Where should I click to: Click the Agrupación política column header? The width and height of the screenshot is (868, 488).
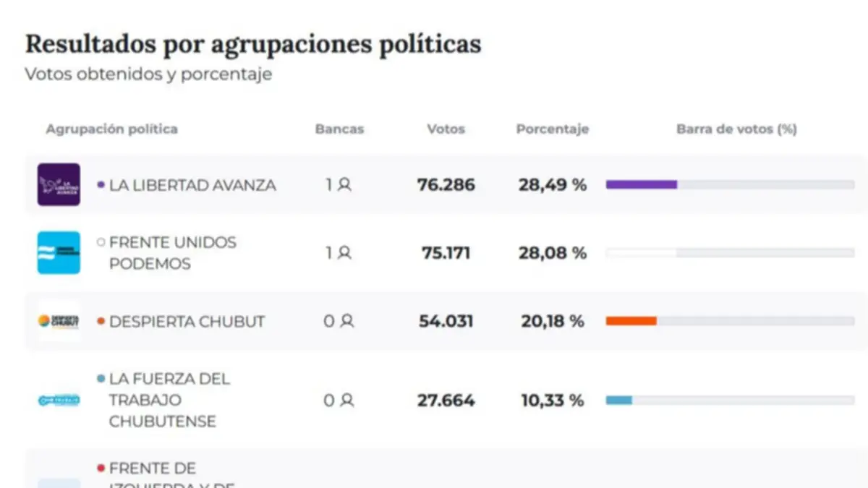(x=111, y=129)
